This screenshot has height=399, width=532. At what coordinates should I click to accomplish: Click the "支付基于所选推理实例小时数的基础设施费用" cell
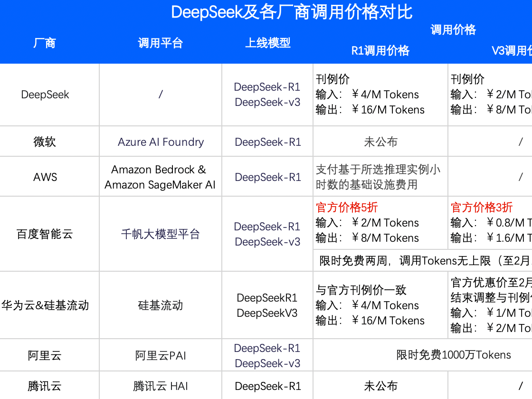coord(378,177)
